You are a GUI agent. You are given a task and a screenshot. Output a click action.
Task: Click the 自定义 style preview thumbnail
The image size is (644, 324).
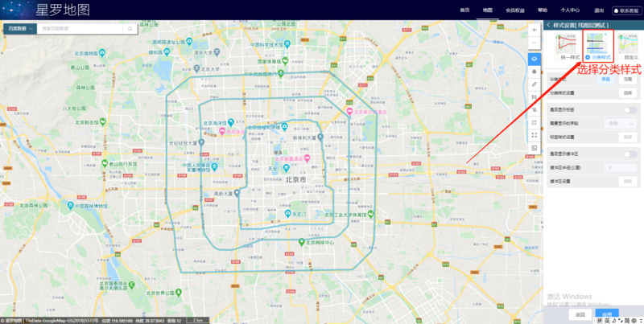pyautogui.click(x=630, y=44)
